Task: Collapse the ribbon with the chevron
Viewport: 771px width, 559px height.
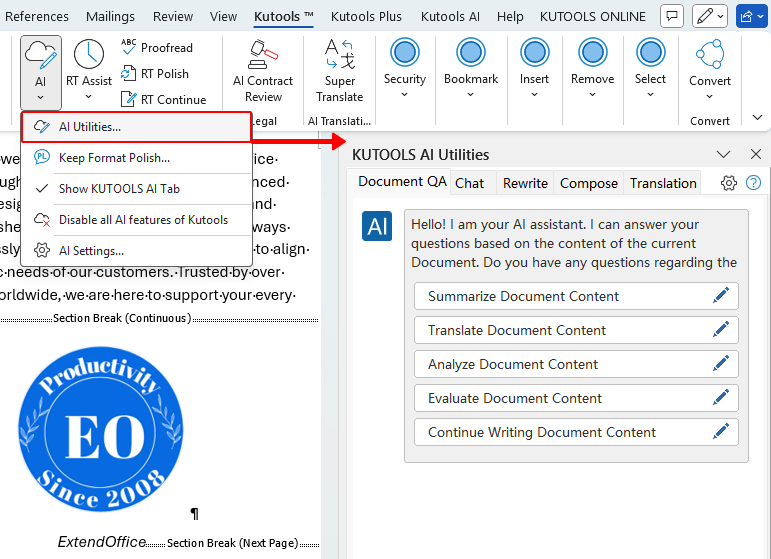Action: (757, 118)
